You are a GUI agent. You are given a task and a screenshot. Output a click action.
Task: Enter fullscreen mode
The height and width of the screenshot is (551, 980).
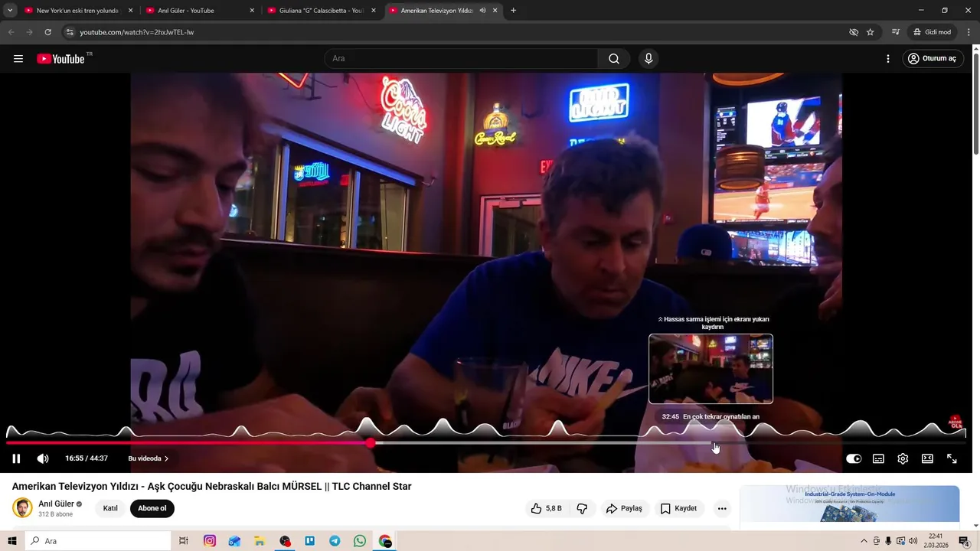(x=952, y=458)
